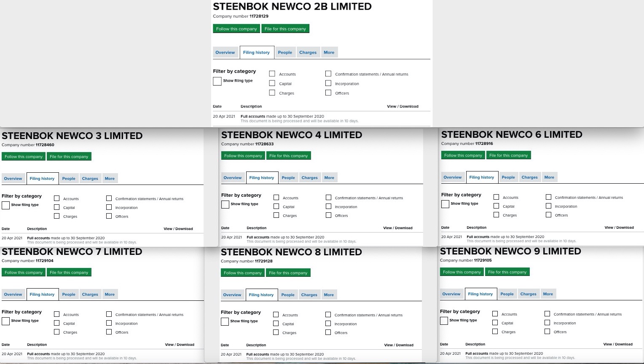Switch to Filing history tab for STEENBOK NEWCO 8
Viewport: 644px width, 364px height.
tap(261, 294)
